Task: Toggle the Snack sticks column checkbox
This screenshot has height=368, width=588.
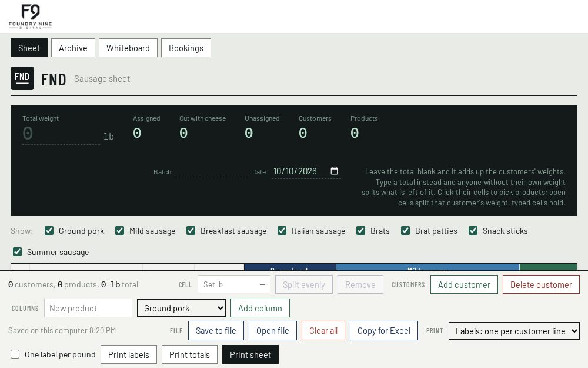Action: tap(473, 231)
